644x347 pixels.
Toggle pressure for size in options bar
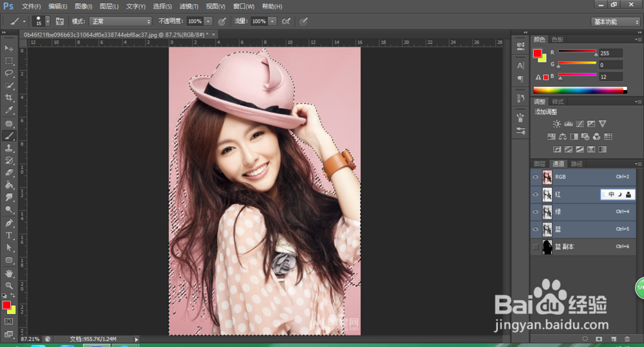coord(303,21)
